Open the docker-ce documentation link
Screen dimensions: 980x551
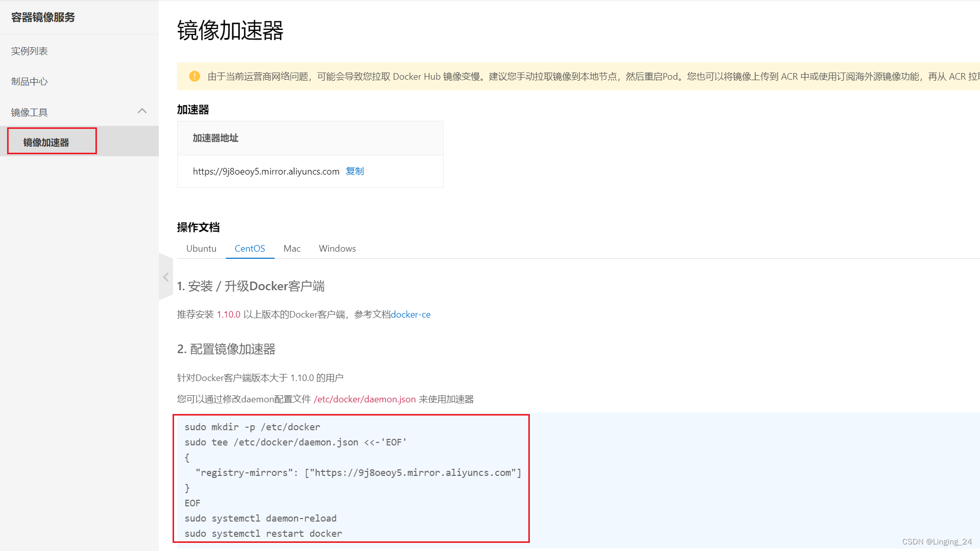pos(411,314)
